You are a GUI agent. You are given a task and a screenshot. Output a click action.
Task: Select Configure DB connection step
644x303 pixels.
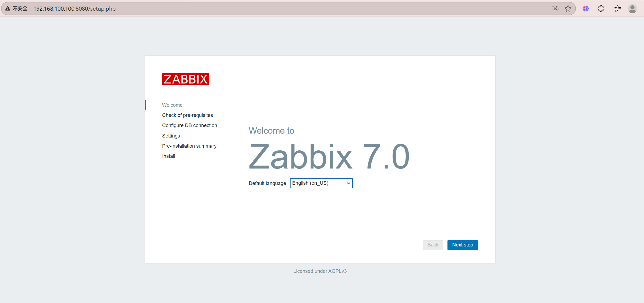[189, 125]
